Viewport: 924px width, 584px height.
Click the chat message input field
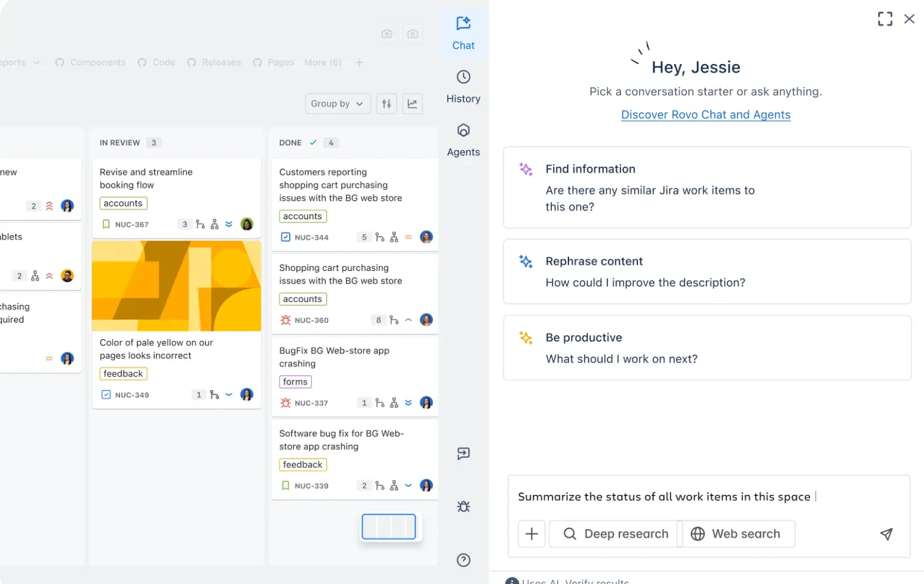(x=665, y=497)
